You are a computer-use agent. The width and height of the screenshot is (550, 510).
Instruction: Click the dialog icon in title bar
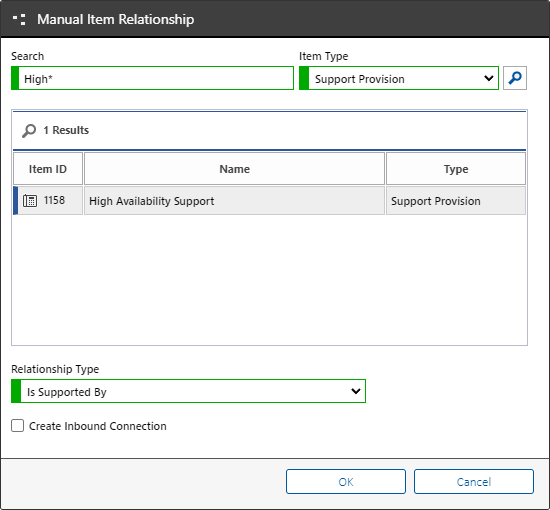[x=19, y=20]
